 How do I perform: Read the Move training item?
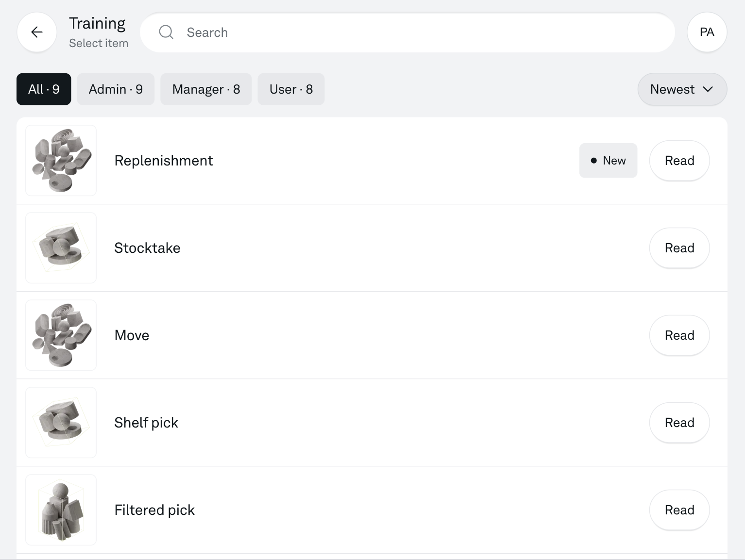tap(679, 335)
